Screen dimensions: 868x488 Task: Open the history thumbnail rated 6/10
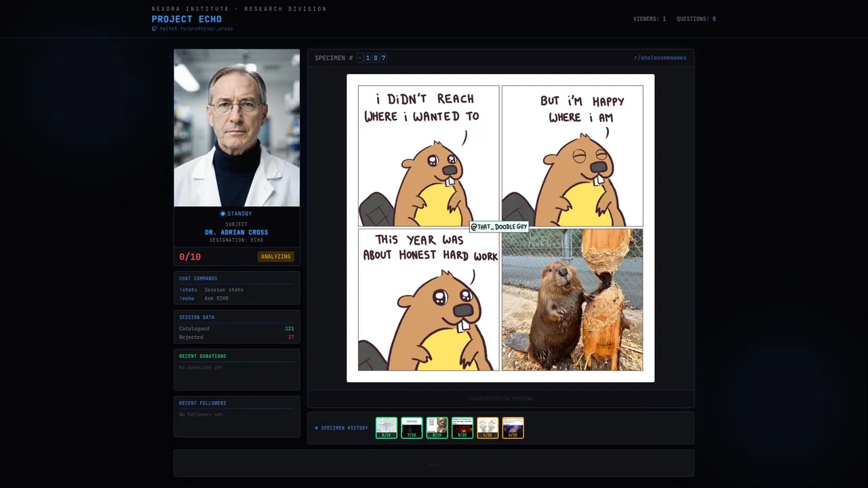coord(513,428)
